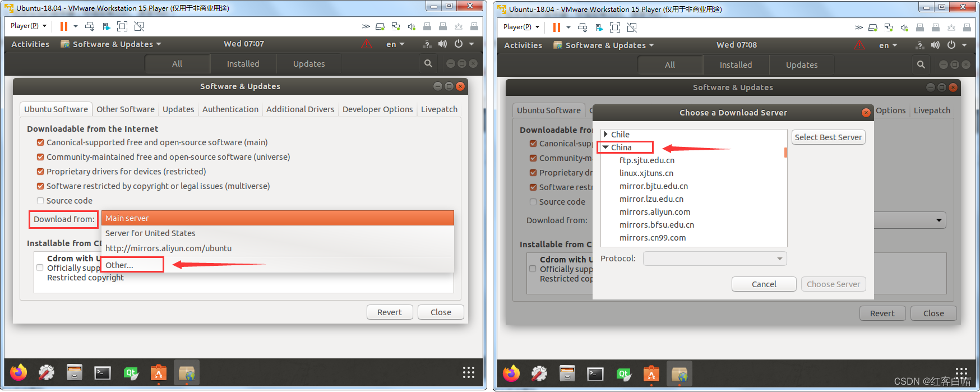
Task: Click Select Best Server button
Action: tap(828, 137)
